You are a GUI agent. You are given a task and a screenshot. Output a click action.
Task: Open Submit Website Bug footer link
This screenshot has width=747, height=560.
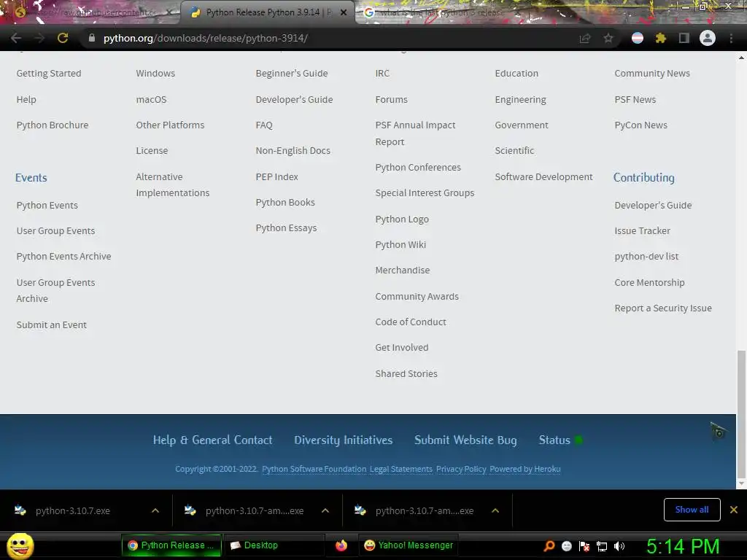[465, 440]
